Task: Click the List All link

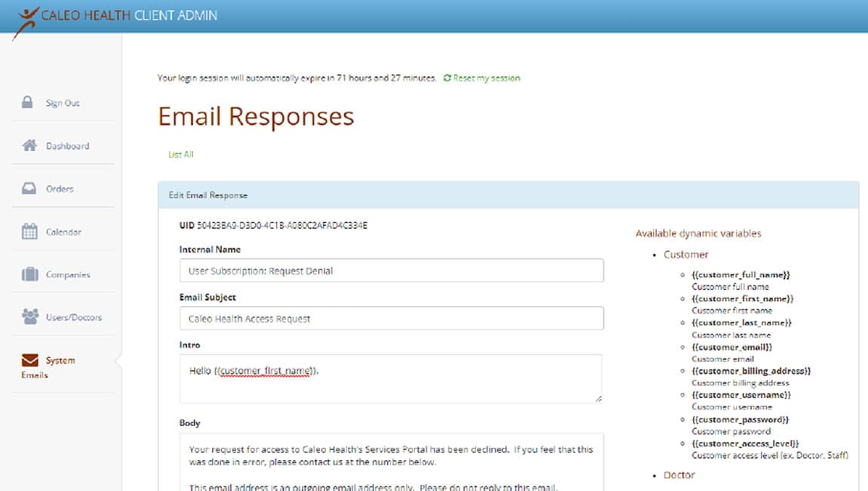Action: tap(180, 154)
